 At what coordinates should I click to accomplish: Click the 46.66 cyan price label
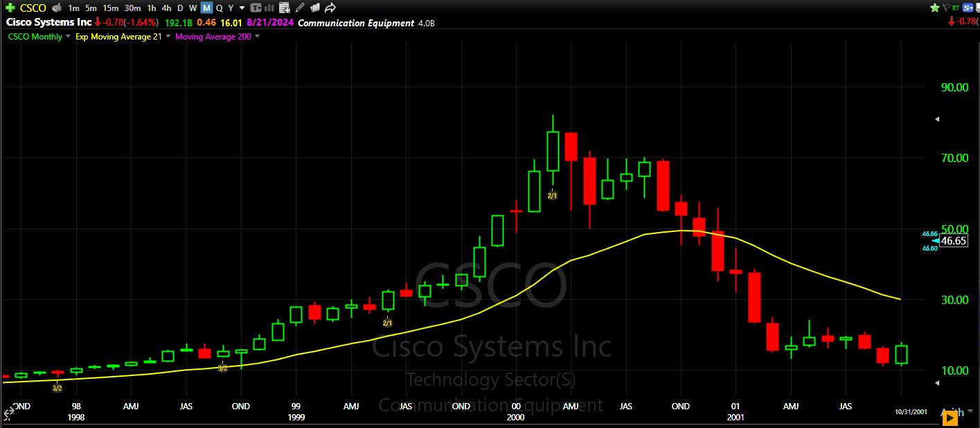[x=929, y=234]
